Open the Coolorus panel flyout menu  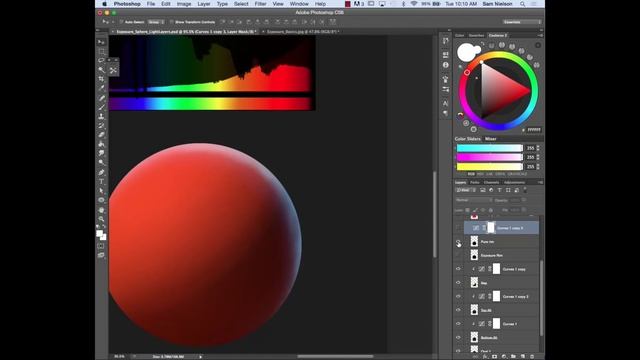pyautogui.click(x=540, y=36)
